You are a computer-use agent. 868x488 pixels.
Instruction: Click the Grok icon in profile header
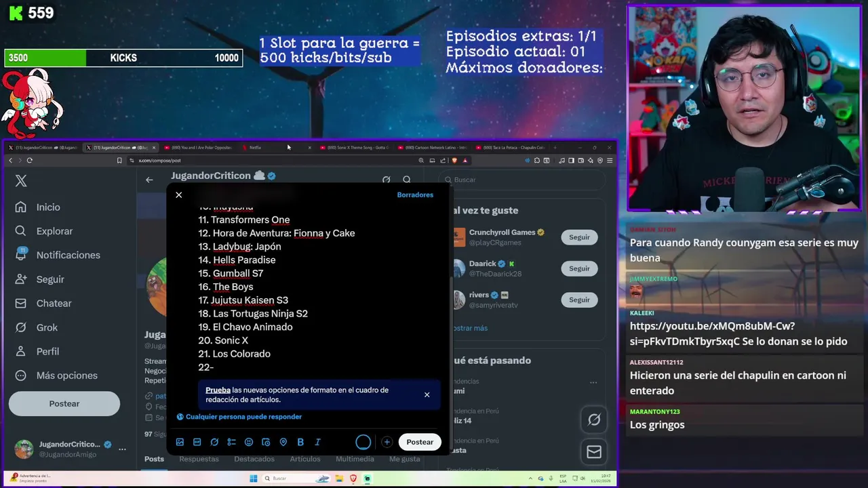point(386,180)
